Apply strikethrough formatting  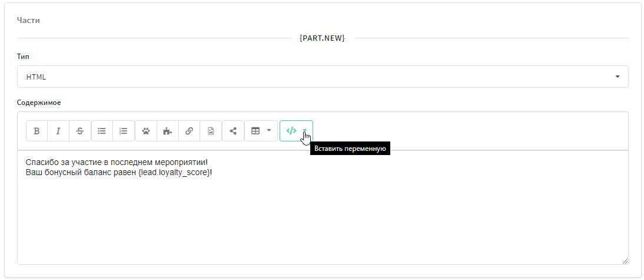tap(80, 131)
